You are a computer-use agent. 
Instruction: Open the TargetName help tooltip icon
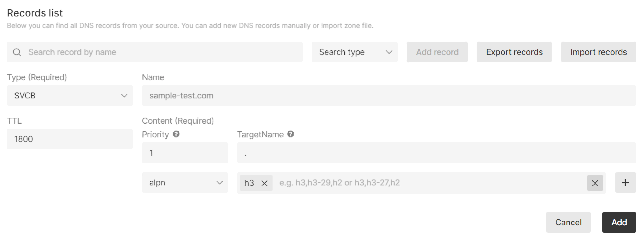291,134
